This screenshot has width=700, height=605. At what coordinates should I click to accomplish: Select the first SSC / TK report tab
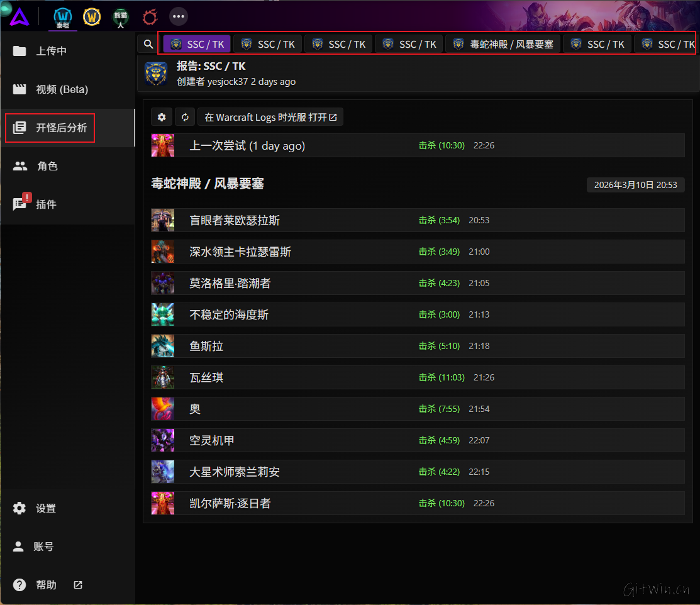pyautogui.click(x=196, y=44)
